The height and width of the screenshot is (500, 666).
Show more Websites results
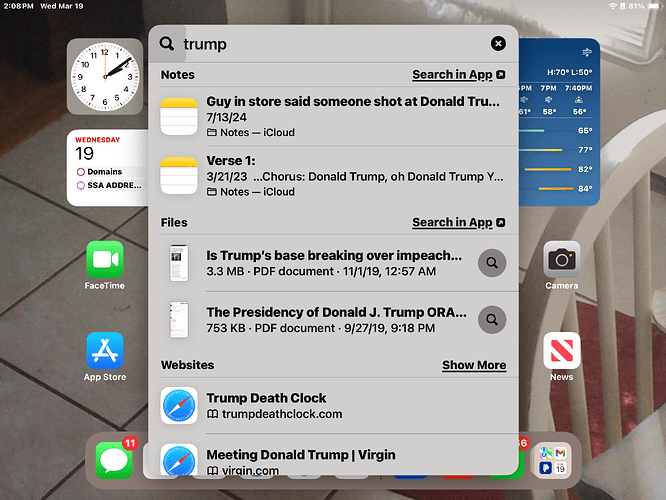coord(474,365)
